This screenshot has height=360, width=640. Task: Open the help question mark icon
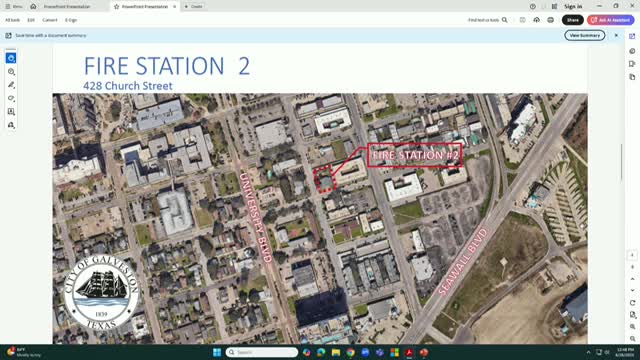[x=533, y=7]
